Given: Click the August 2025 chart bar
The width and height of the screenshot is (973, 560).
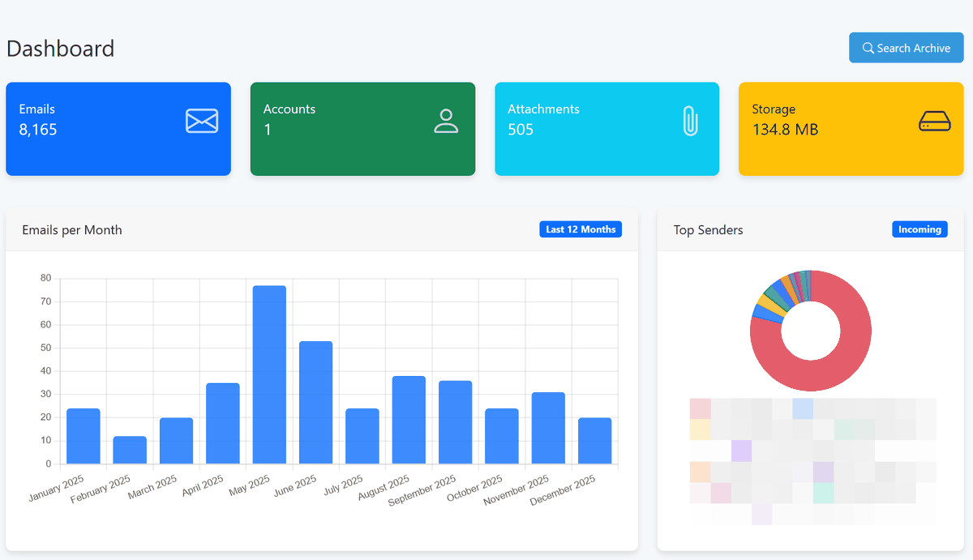Looking at the screenshot, I should click(x=409, y=420).
